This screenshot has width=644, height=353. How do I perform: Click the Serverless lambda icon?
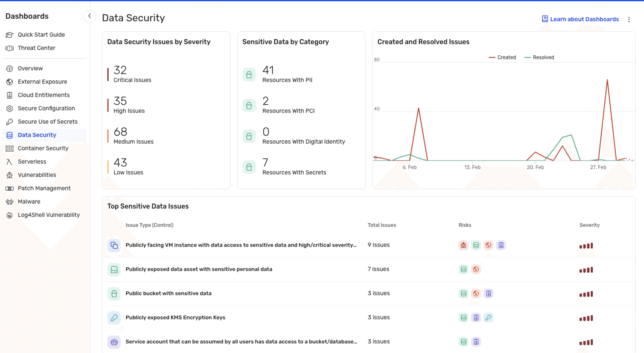[10, 162]
